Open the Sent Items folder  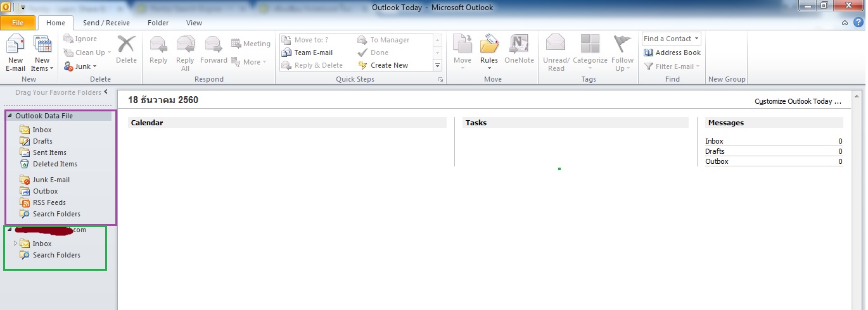[49, 152]
